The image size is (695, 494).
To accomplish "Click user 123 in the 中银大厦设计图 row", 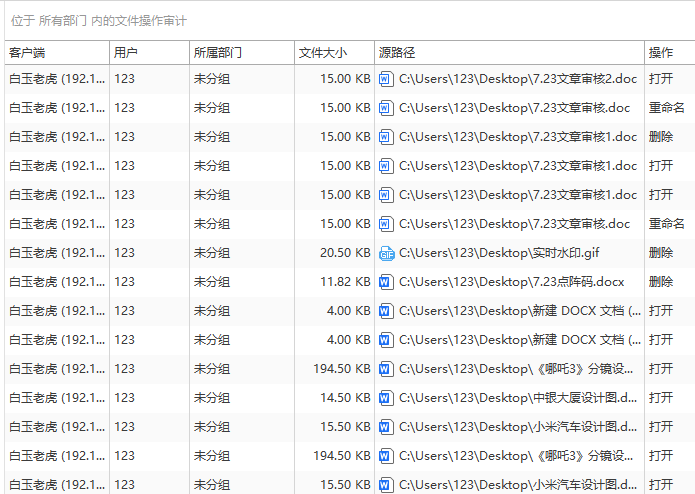I will (x=124, y=398).
